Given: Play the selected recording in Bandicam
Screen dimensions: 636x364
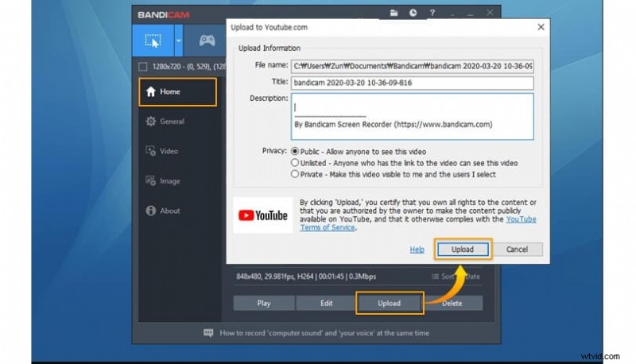Looking at the screenshot, I should tap(264, 303).
